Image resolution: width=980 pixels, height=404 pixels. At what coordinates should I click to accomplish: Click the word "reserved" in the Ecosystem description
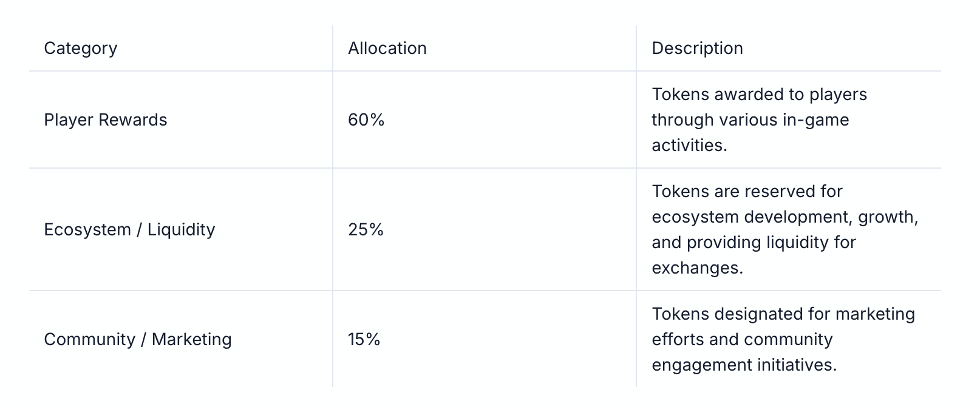[x=779, y=192]
